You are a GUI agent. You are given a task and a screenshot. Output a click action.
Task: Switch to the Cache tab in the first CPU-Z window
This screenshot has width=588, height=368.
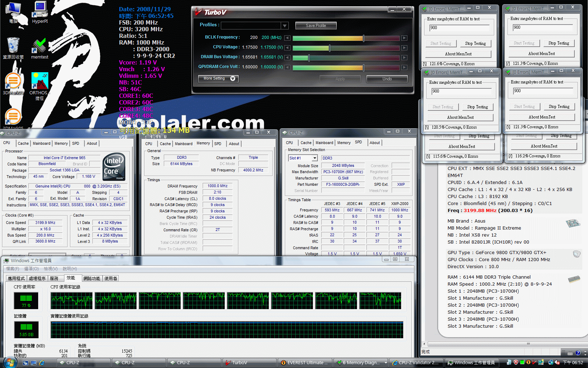click(x=23, y=143)
